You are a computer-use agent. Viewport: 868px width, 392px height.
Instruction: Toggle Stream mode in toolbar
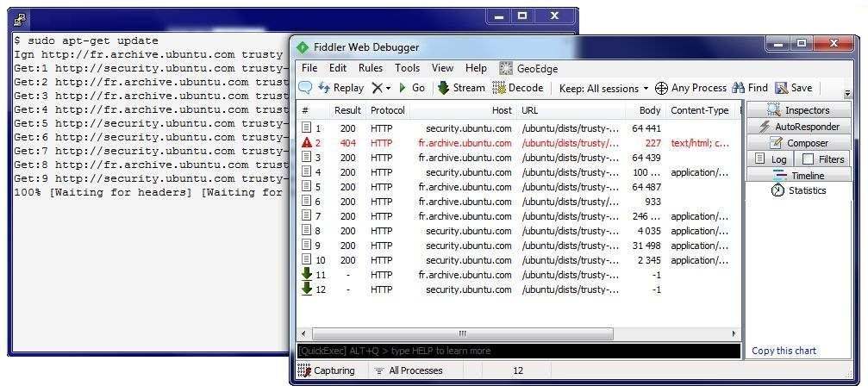coord(461,88)
